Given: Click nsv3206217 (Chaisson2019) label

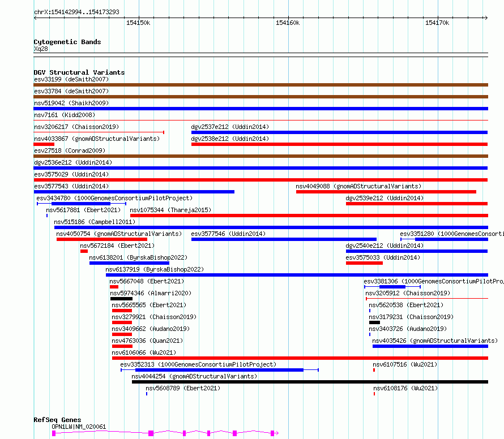Looking at the screenshot, I should pyautogui.click(x=76, y=127).
